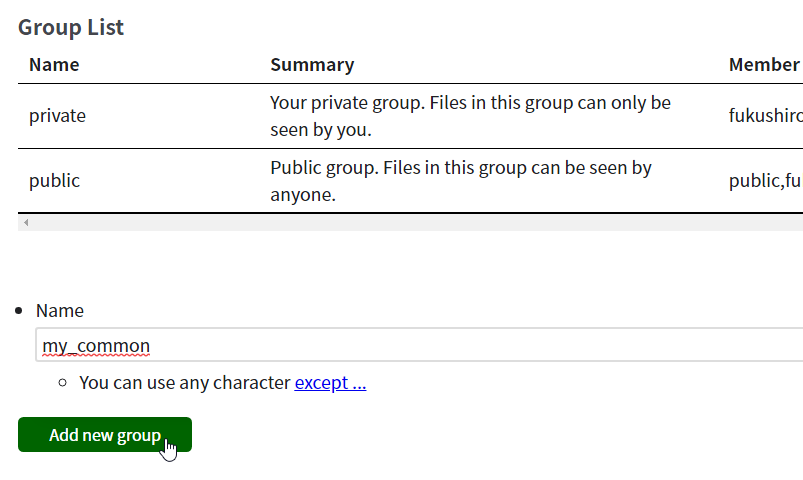Viewport: 803px width, 480px height.
Task: Click the bullet beside the Name label
Action: 19,310
